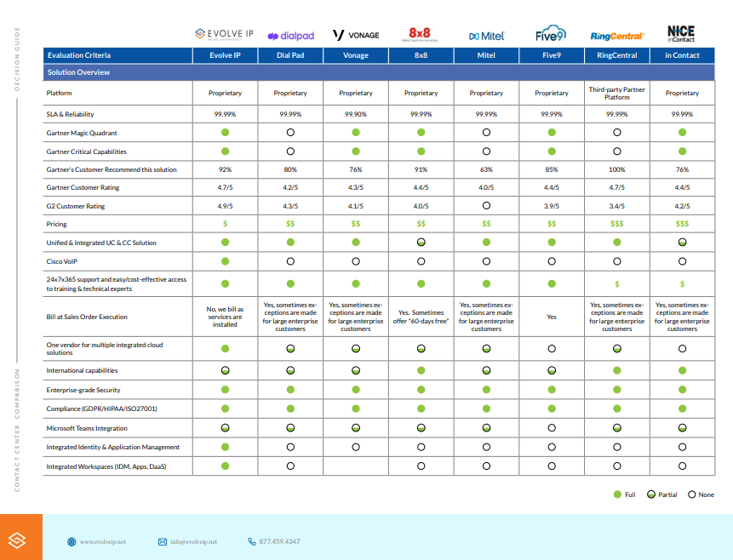Click Evolve IP's Integrated Workspaces green dot
This screenshot has width=733, height=560.
click(226, 466)
